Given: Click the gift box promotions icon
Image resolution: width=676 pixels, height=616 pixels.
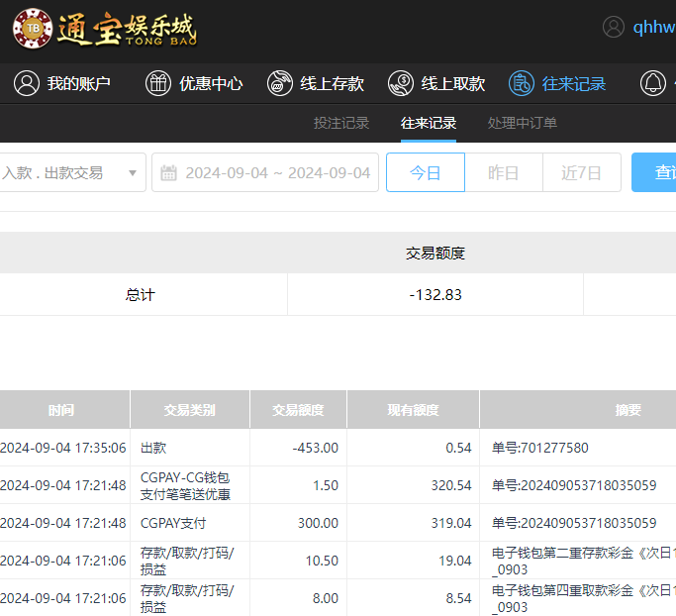Looking at the screenshot, I should pyautogui.click(x=158, y=83).
